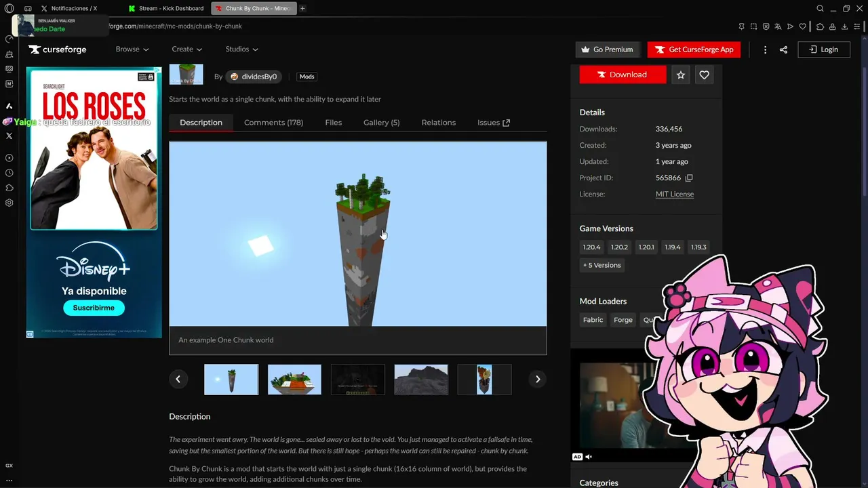Expand the Studios dropdown menu
Image resolution: width=868 pixels, height=488 pixels.
click(241, 49)
